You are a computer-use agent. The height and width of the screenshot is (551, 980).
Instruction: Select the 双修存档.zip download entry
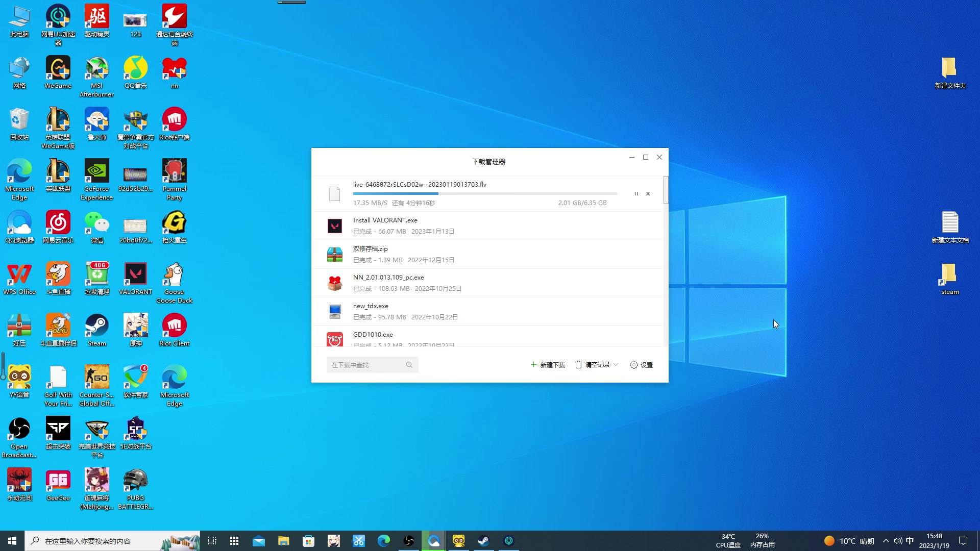(x=487, y=255)
